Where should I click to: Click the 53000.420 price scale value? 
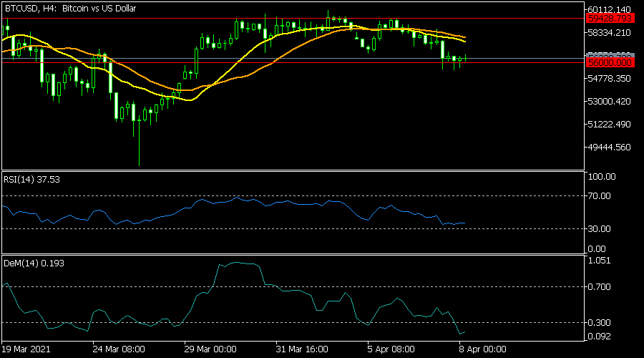[x=609, y=101]
